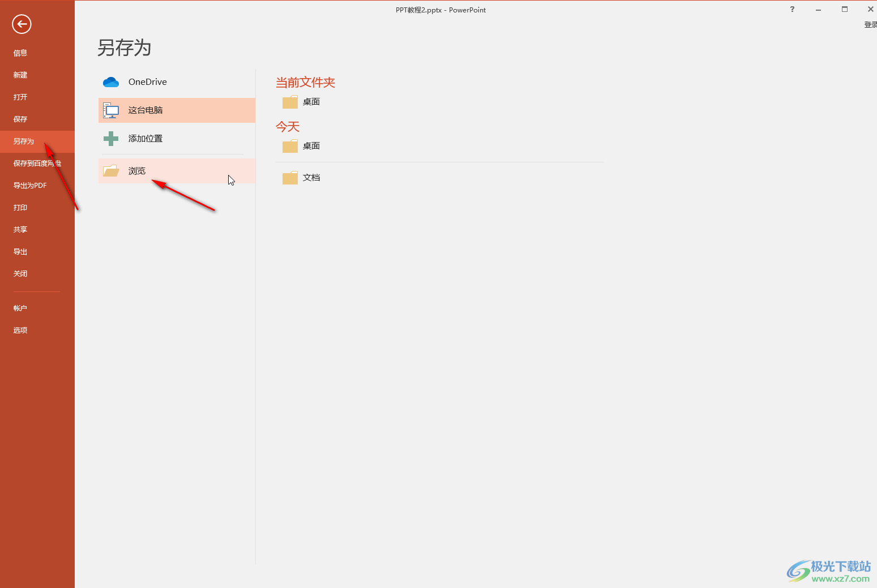877x588 pixels.
Task: Click the back arrow circle icon
Action: [22, 24]
